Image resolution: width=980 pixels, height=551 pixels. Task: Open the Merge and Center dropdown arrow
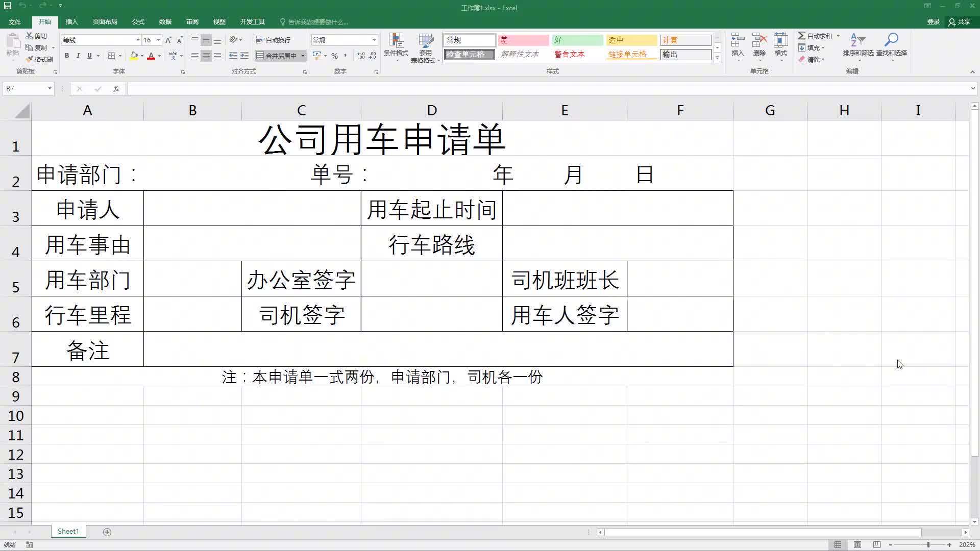tap(303, 56)
